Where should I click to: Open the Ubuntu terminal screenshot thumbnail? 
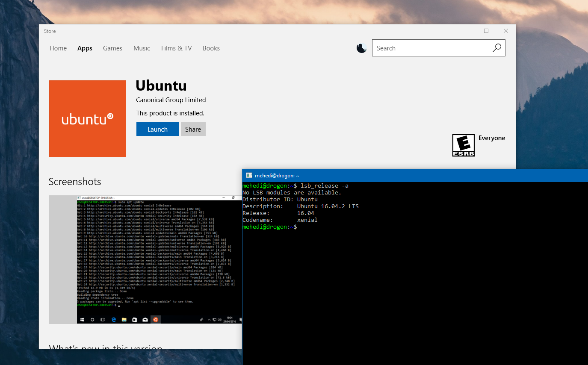(x=145, y=259)
